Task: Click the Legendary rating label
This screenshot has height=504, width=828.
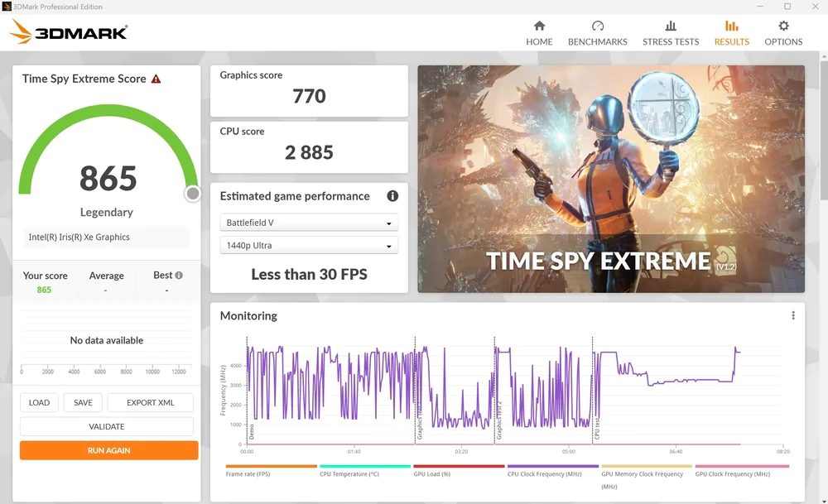Action: pos(107,212)
